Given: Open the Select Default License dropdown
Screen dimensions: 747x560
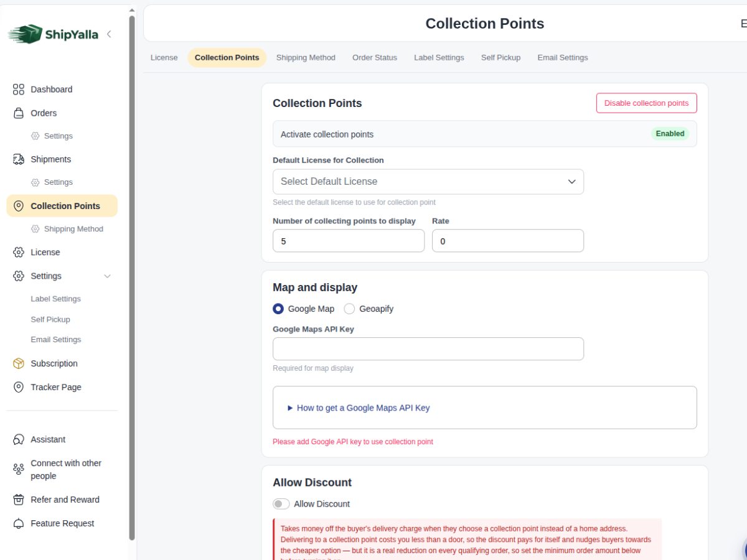Looking at the screenshot, I should click(x=428, y=182).
